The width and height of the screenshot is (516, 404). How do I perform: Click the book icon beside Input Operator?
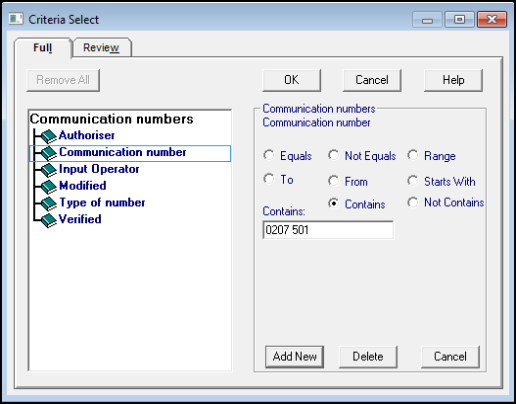click(x=49, y=170)
